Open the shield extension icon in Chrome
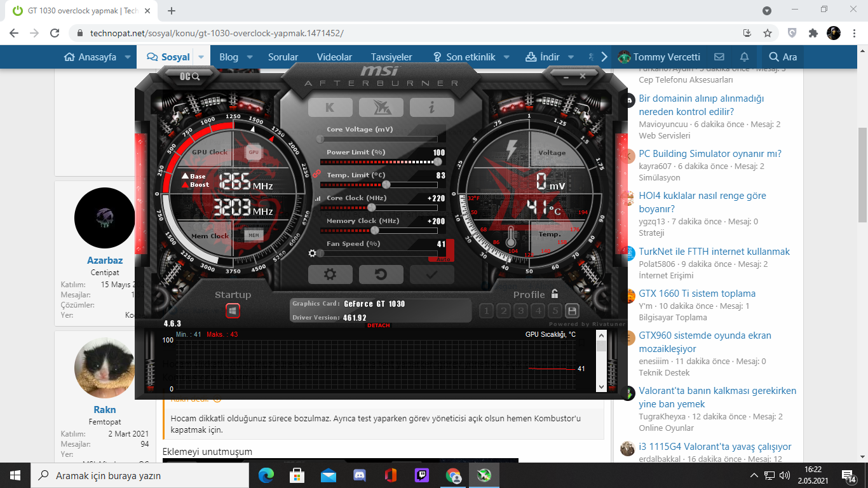The image size is (868, 488). [x=792, y=33]
